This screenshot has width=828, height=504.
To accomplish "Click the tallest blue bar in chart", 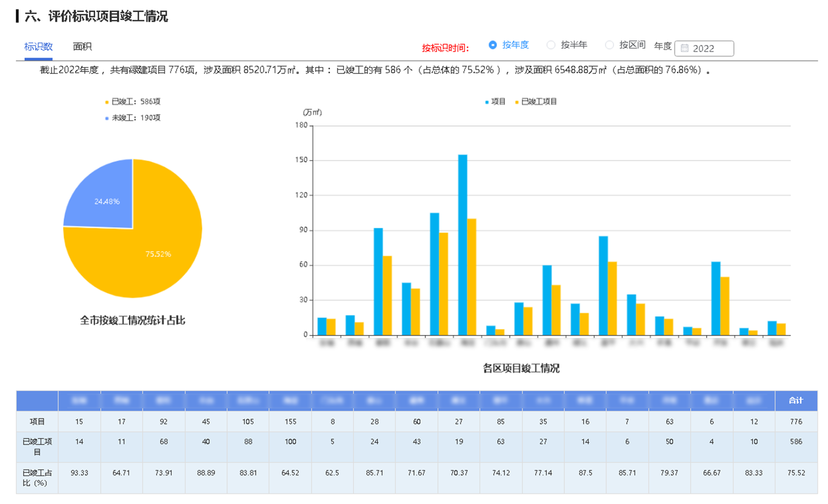I will 462,242.
